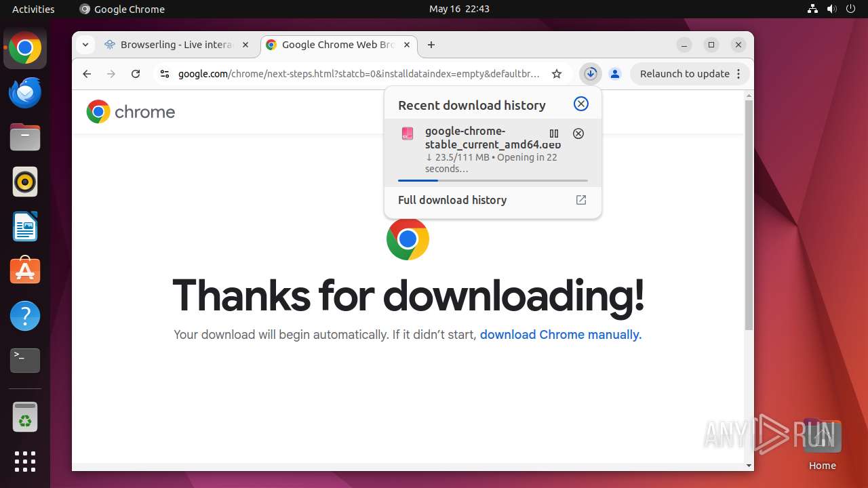
Task: View site information icon in address bar
Action: click(x=164, y=74)
